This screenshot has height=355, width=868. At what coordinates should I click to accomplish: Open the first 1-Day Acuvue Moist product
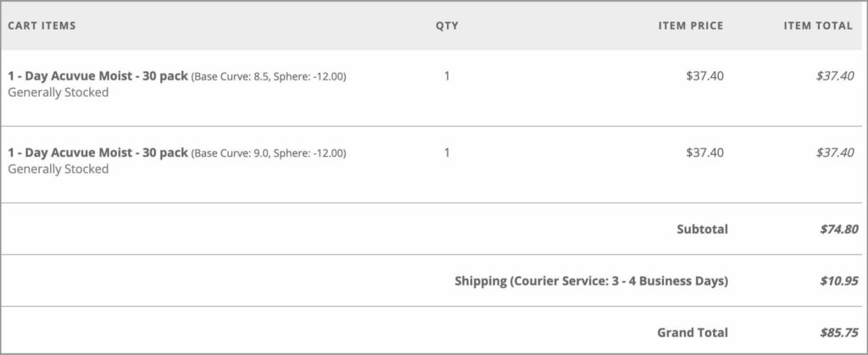[98, 75]
